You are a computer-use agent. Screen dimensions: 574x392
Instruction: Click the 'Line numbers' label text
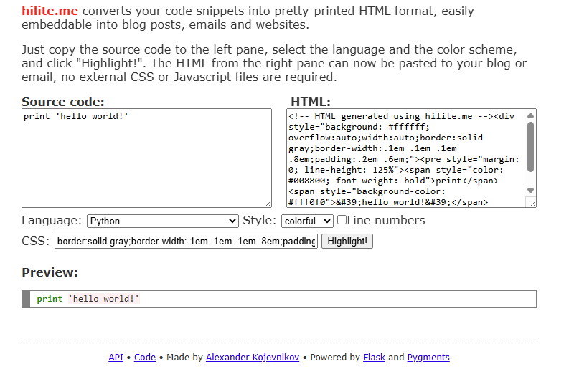386,221
